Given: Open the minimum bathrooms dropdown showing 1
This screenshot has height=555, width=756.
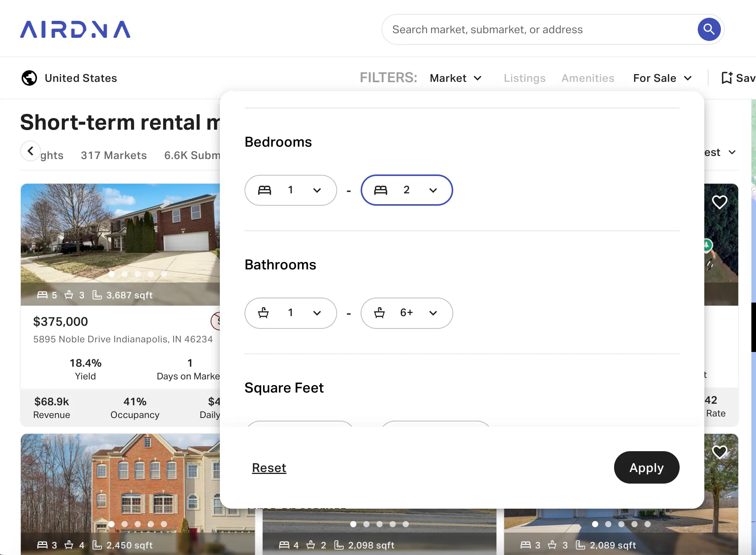Looking at the screenshot, I should (291, 313).
